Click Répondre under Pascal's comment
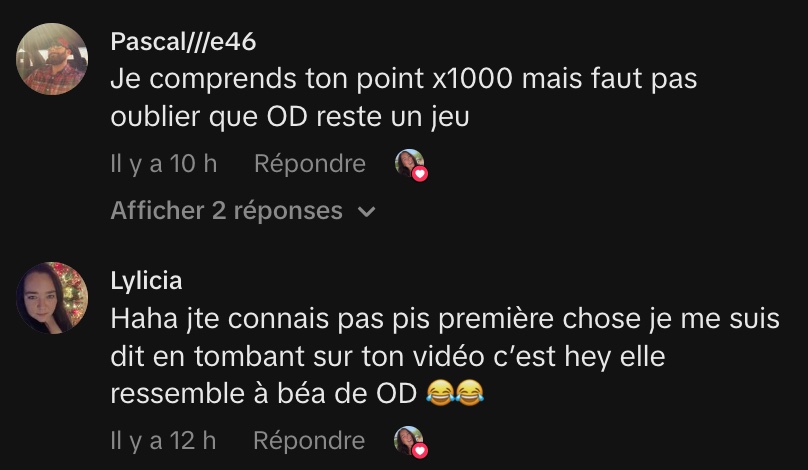 pos(310,164)
